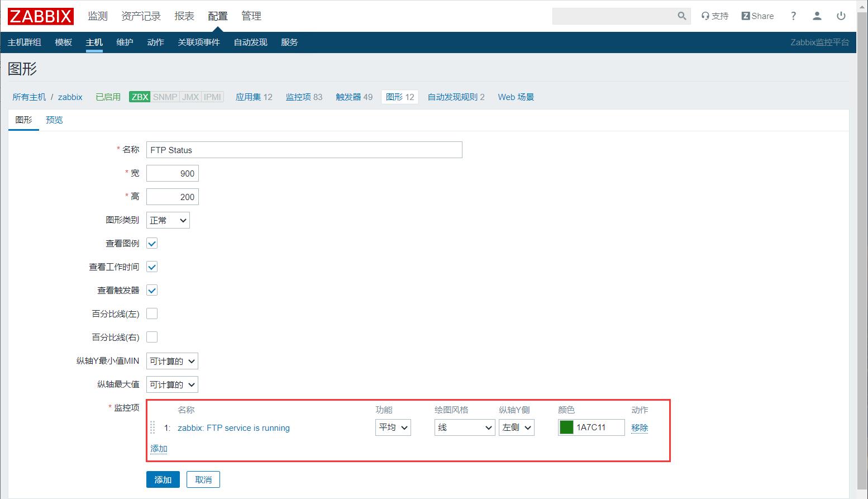Open the 图形类别 dropdown
This screenshot has height=499, width=868.
pyautogui.click(x=168, y=220)
